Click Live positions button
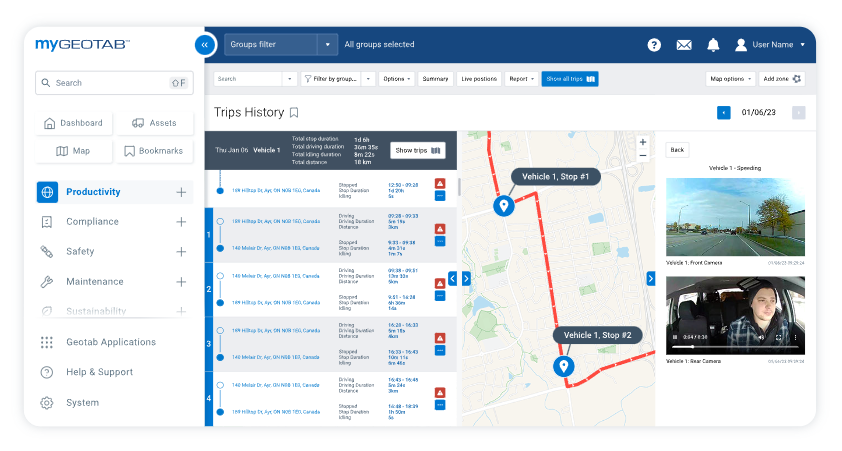The width and height of the screenshot is (842, 451). click(479, 79)
